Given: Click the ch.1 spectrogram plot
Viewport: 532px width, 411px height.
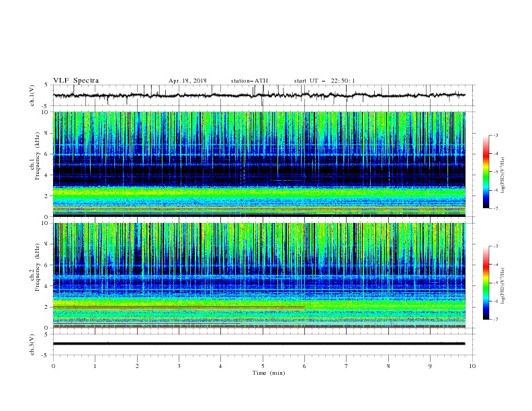Looking at the screenshot, I should [259, 164].
